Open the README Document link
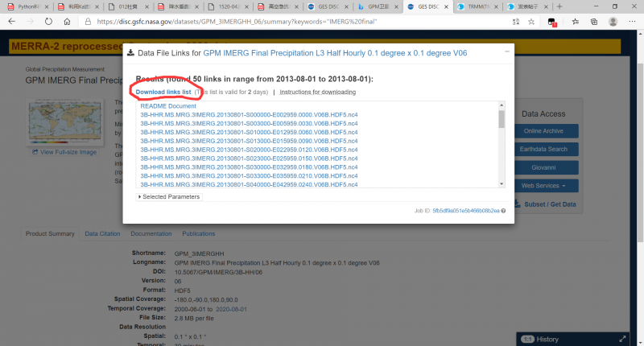This screenshot has width=644, height=346. (x=168, y=106)
